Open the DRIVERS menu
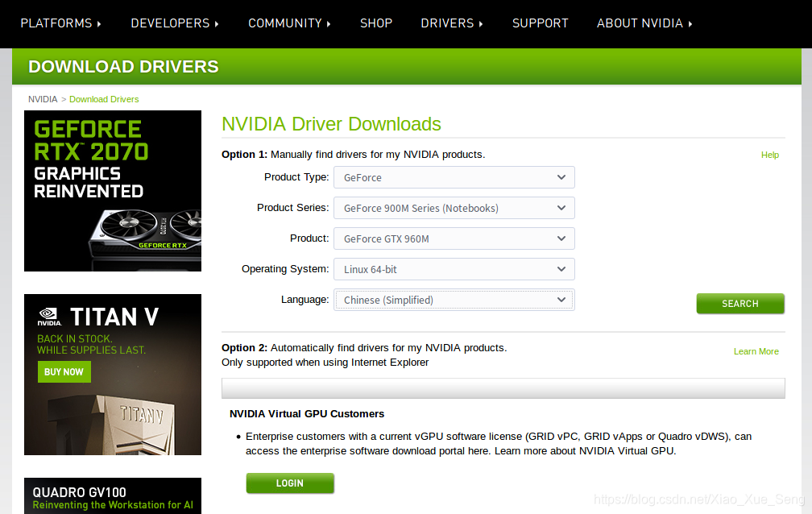 [x=452, y=23]
